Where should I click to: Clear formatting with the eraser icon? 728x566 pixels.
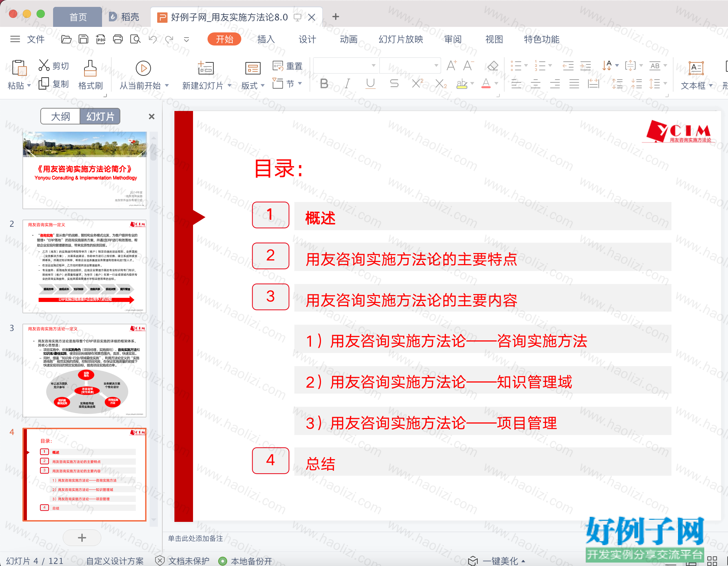click(493, 65)
